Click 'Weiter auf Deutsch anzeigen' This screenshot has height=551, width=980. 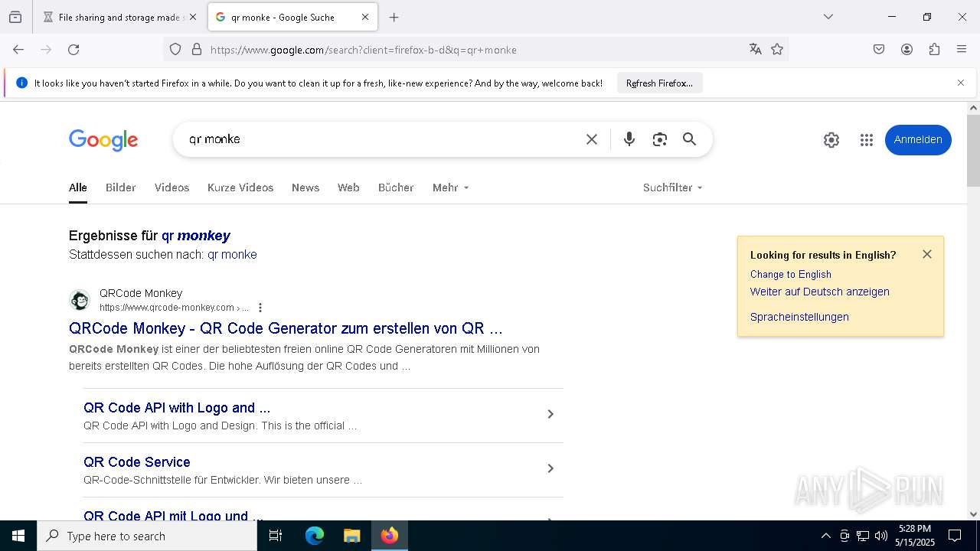(x=820, y=292)
